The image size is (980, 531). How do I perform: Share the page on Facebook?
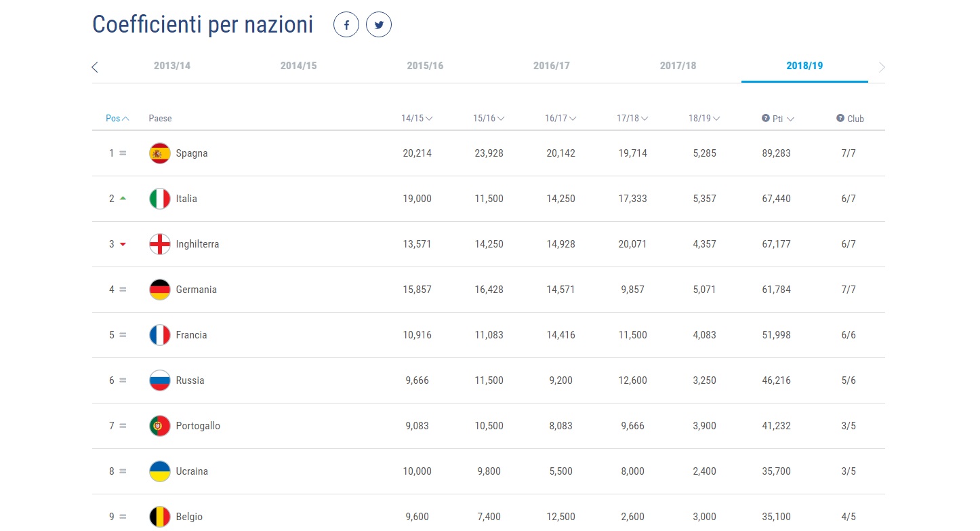[346, 26]
